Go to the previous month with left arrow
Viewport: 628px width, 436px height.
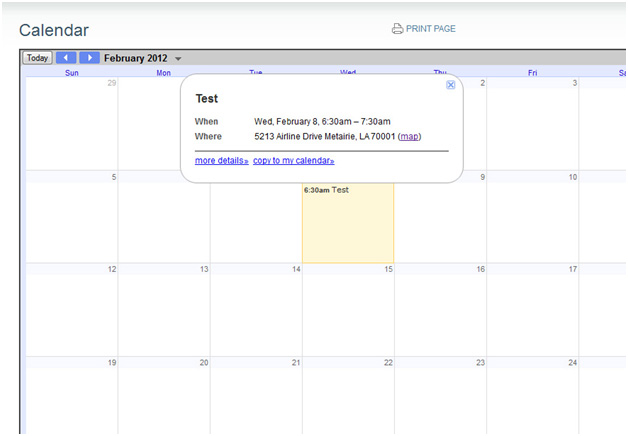coord(66,58)
